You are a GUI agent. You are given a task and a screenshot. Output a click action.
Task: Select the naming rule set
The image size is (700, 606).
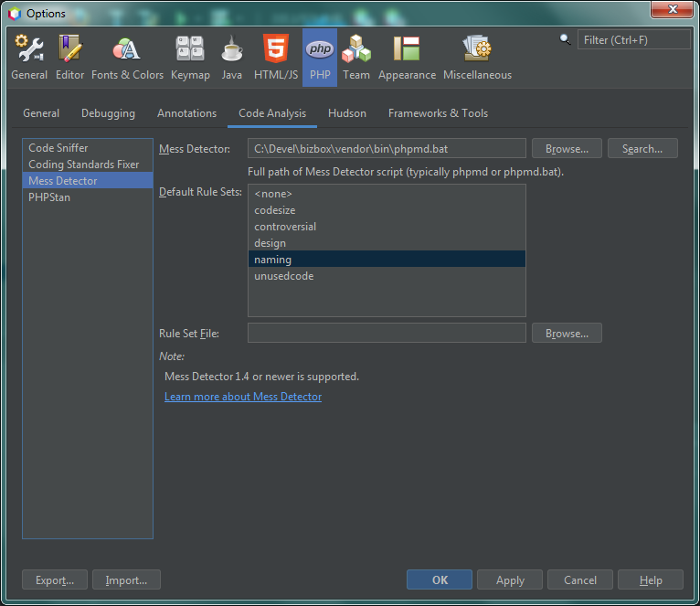click(x=387, y=260)
